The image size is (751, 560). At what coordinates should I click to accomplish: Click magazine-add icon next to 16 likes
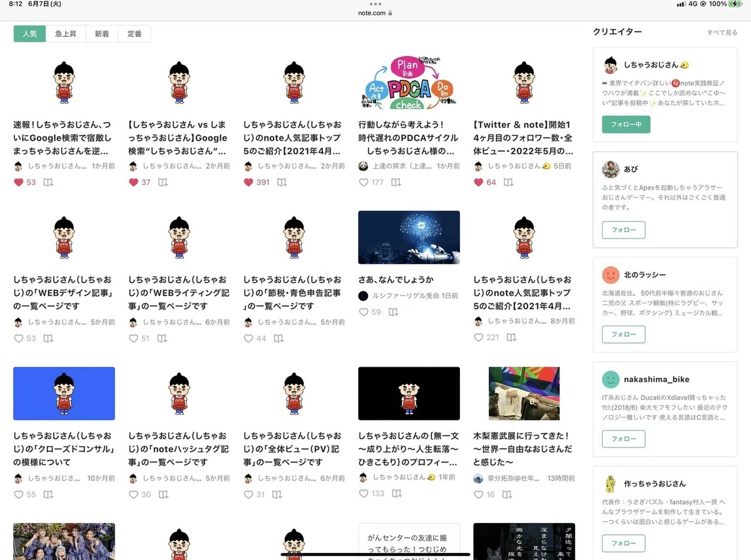click(x=506, y=494)
